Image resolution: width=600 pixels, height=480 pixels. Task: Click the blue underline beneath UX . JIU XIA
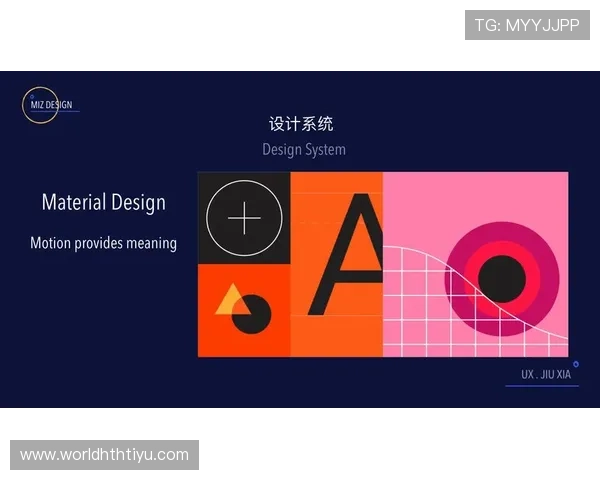(x=541, y=386)
